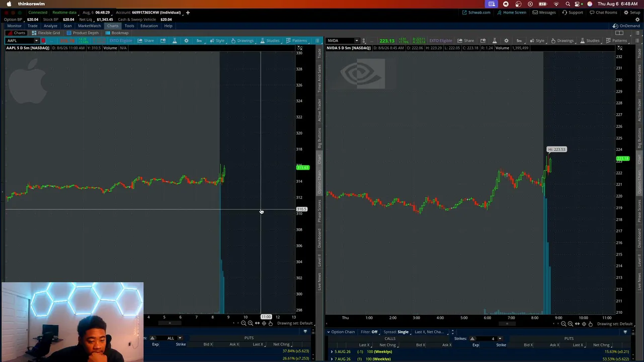Open the AAPL chart Share menu

tap(146, 40)
